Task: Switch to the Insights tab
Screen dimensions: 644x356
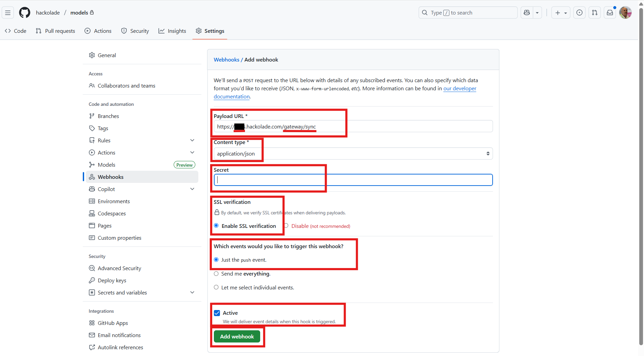Action: [172, 31]
